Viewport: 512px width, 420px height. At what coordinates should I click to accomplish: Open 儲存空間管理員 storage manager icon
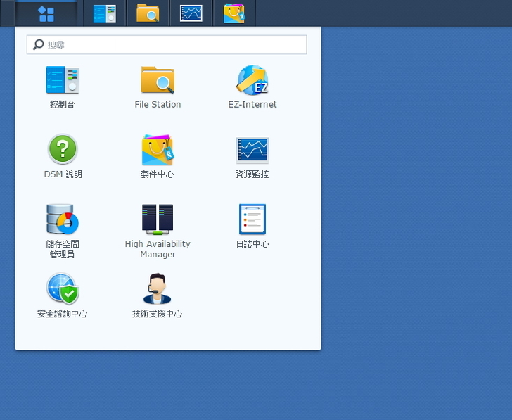click(63, 219)
